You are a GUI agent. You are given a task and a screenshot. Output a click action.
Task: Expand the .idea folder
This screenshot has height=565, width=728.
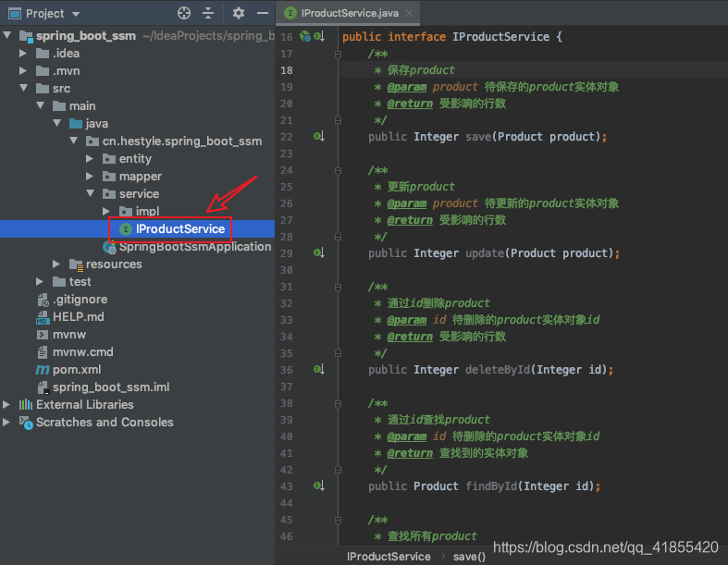click(23, 53)
